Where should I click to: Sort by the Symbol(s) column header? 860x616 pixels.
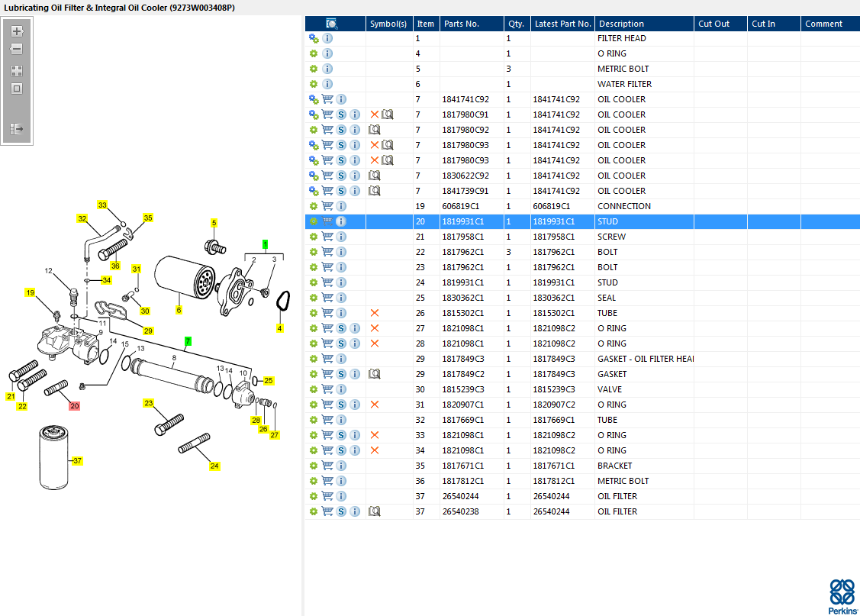point(388,24)
